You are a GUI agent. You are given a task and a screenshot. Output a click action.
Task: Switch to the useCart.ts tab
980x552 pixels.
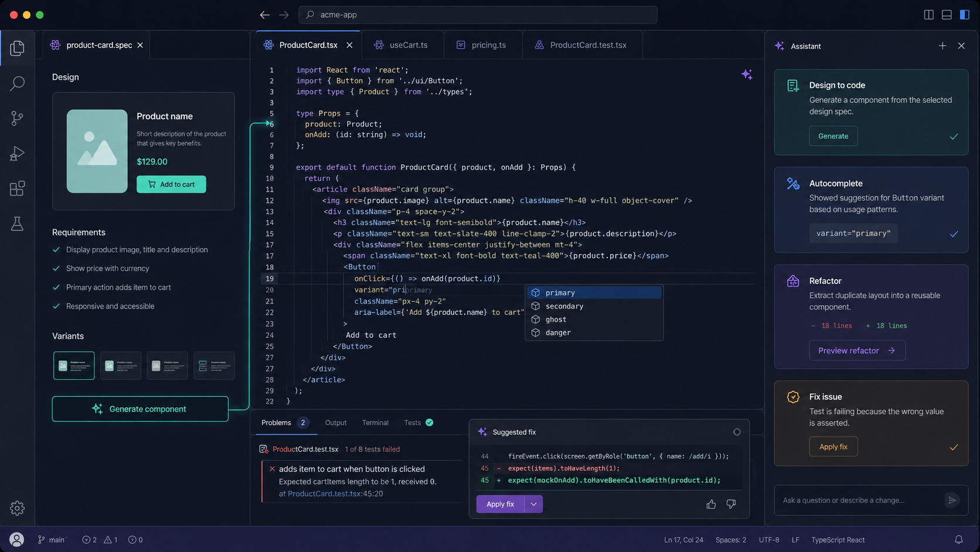point(402,45)
